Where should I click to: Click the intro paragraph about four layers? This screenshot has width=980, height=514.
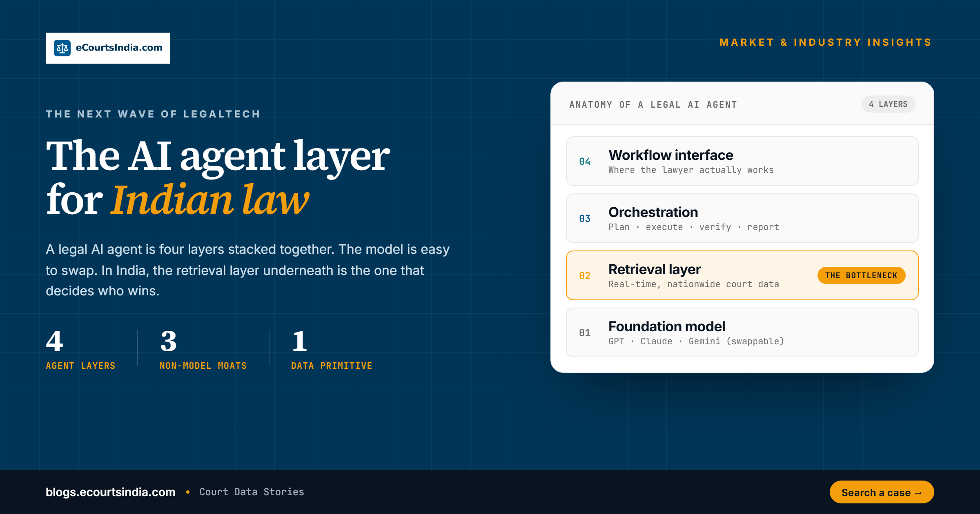(248, 270)
